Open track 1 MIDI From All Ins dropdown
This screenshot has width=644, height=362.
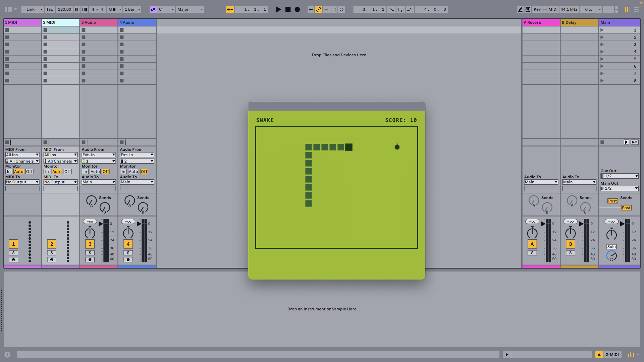click(22, 155)
